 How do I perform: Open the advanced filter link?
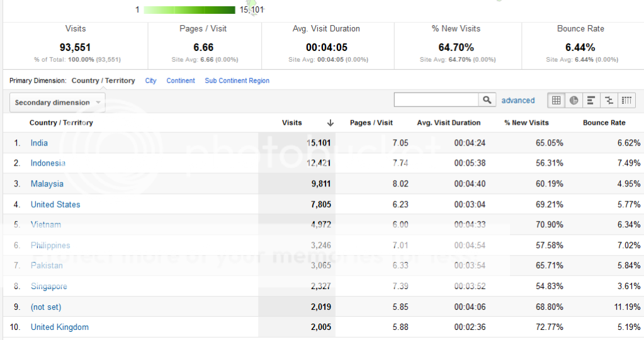517,100
